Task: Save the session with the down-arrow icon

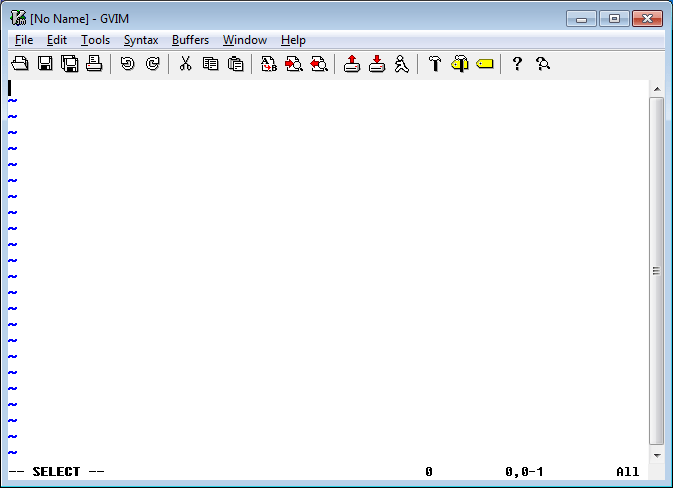Action: 377,64
